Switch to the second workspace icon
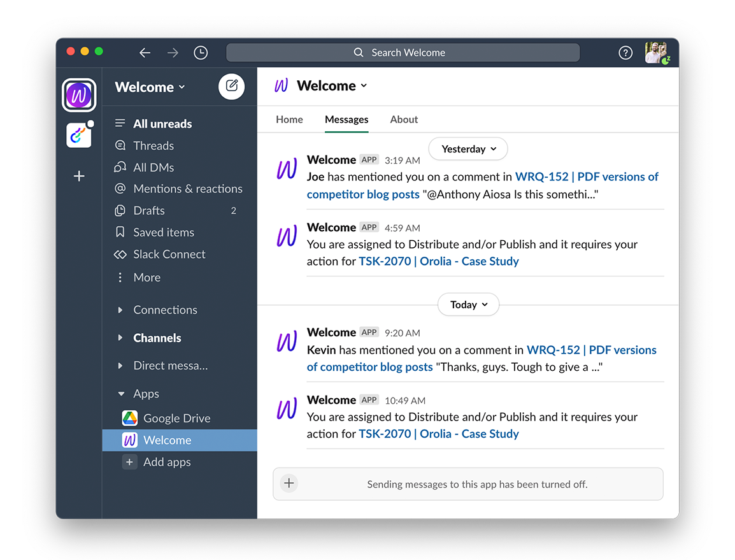Image resolution: width=735 pixels, height=560 pixels. click(x=79, y=135)
